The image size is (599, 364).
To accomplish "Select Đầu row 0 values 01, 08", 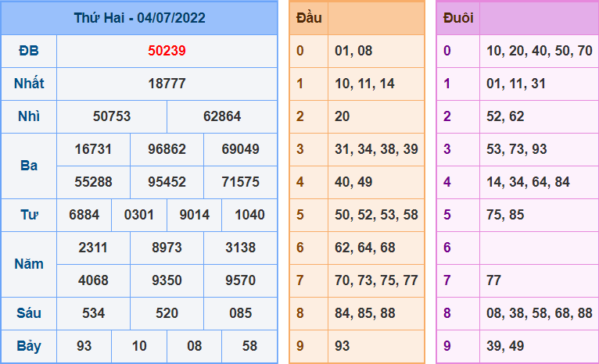I will (x=353, y=51).
